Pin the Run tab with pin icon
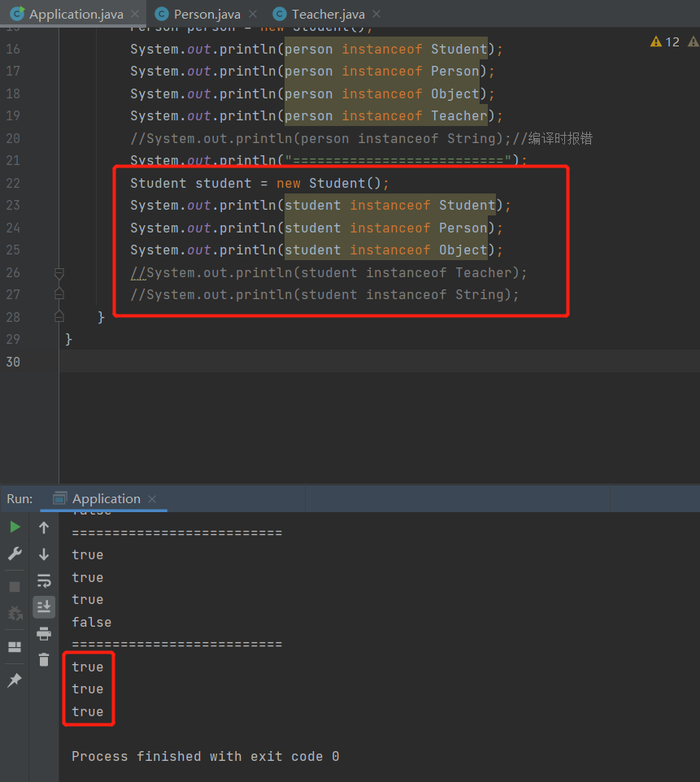 (x=15, y=680)
